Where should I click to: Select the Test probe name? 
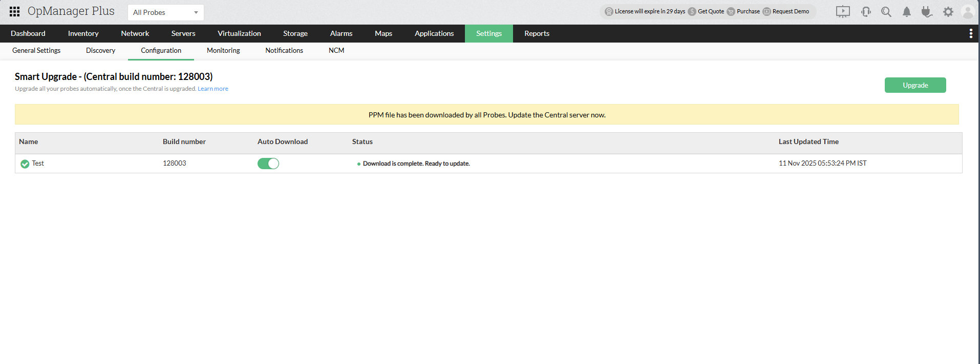click(x=38, y=163)
